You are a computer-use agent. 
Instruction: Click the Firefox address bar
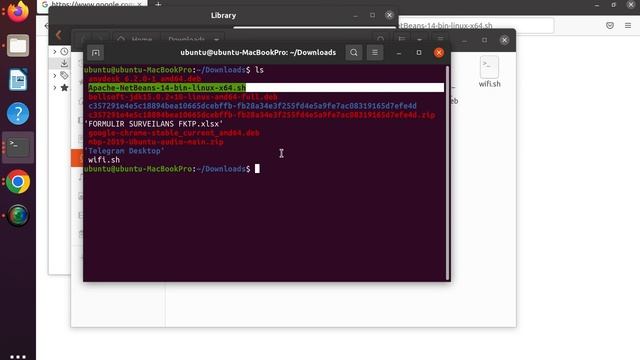coord(476,25)
